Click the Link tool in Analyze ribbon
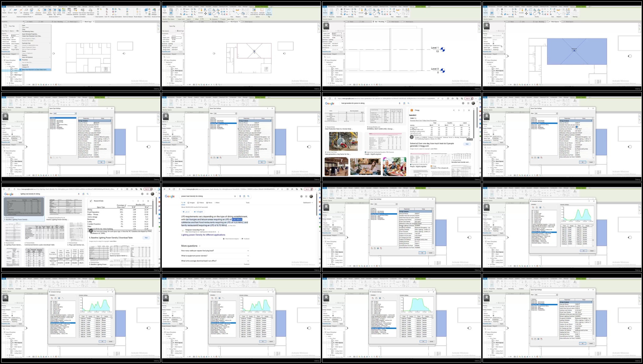The image size is (643, 364). [21, 11]
